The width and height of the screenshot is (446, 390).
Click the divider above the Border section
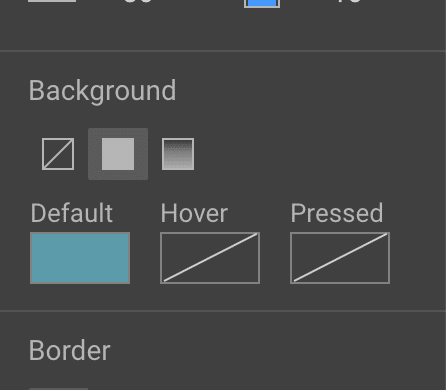tap(223, 311)
